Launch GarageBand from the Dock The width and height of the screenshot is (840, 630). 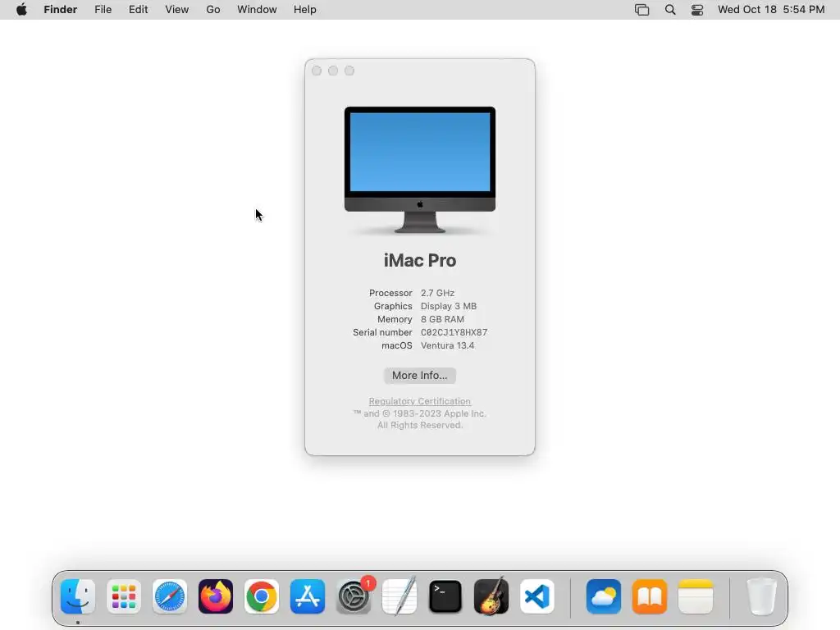click(x=491, y=596)
